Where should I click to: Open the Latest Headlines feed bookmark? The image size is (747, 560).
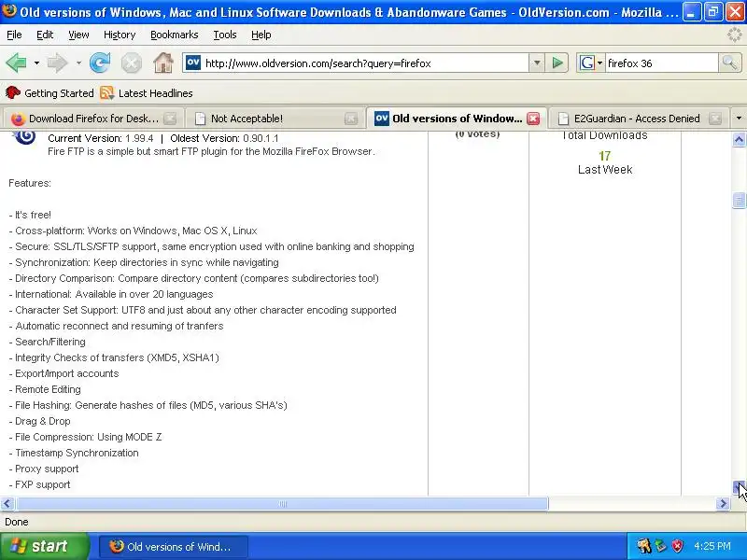pyautogui.click(x=147, y=92)
